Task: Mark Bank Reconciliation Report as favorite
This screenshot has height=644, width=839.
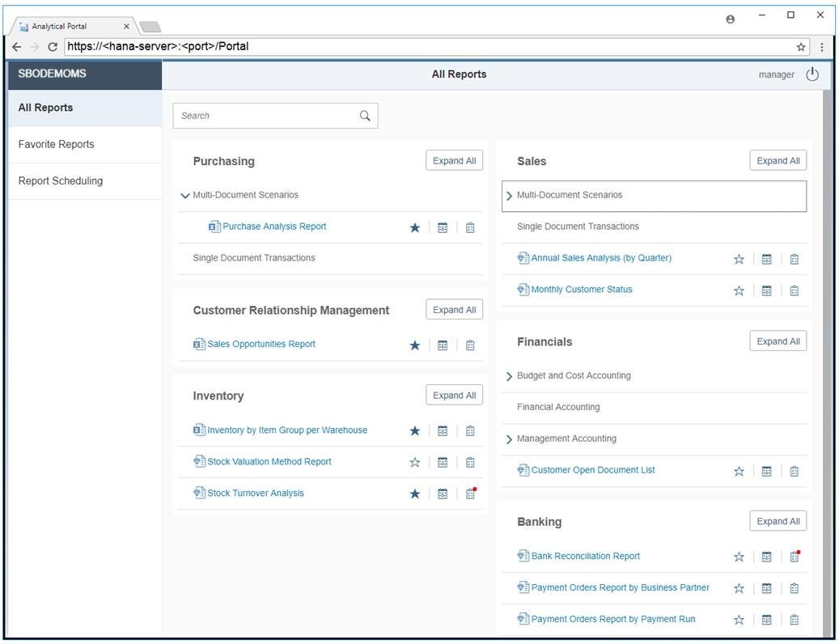Action: (x=739, y=557)
